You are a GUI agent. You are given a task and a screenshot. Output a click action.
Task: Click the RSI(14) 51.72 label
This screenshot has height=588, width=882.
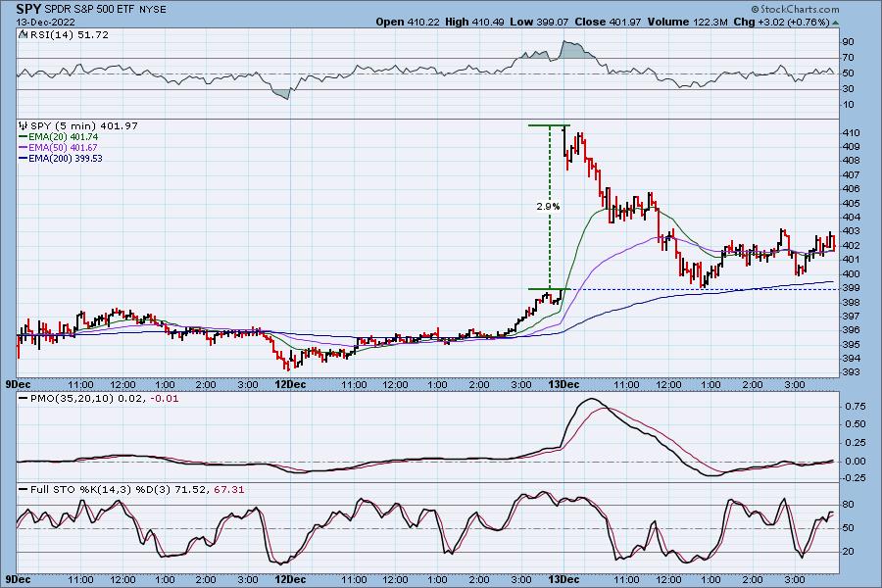(69, 34)
